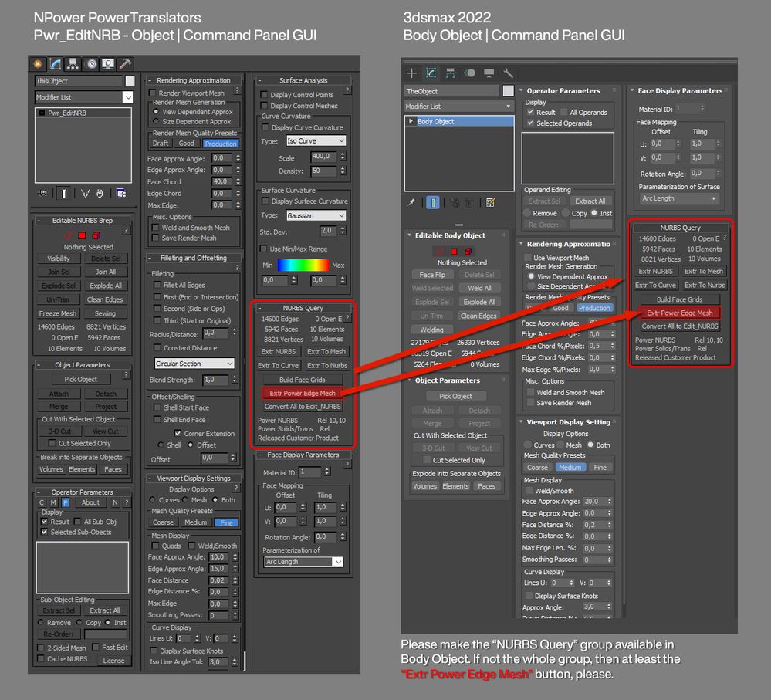Click Extract All in 3dsmax Operand Editing
The height and width of the screenshot is (700, 771).
[x=590, y=201]
